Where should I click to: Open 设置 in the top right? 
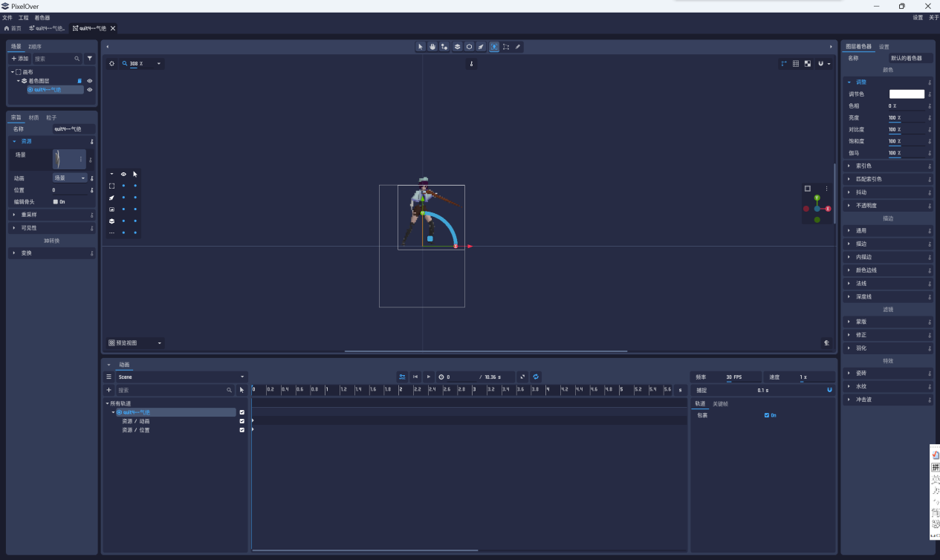(918, 17)
